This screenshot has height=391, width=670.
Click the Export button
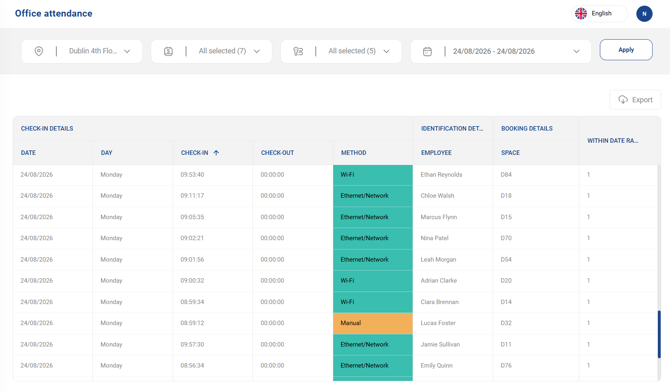coord(635,100)
